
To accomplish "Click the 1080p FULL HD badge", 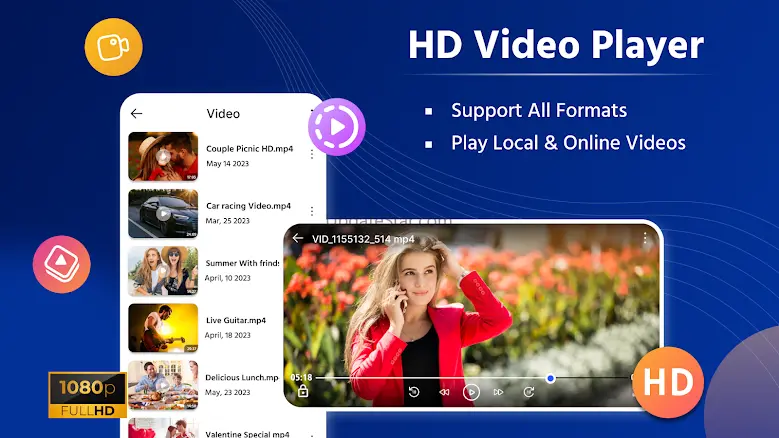I will pos(87,395).
